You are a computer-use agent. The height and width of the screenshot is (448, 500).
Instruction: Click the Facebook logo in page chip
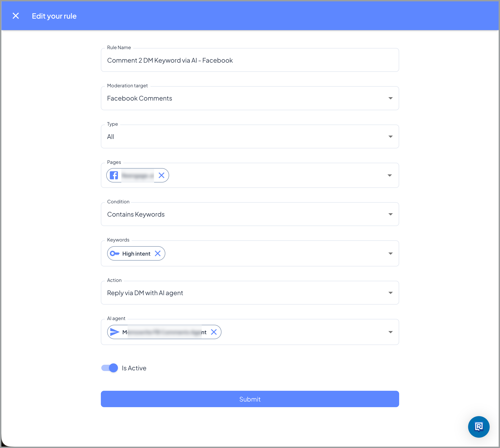114,175
